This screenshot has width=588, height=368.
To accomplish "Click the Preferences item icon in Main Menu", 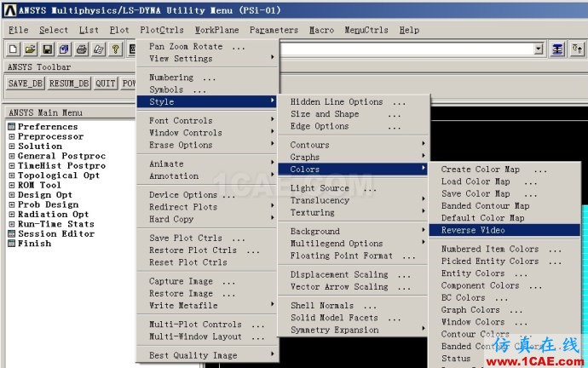I will click(12, 127).
